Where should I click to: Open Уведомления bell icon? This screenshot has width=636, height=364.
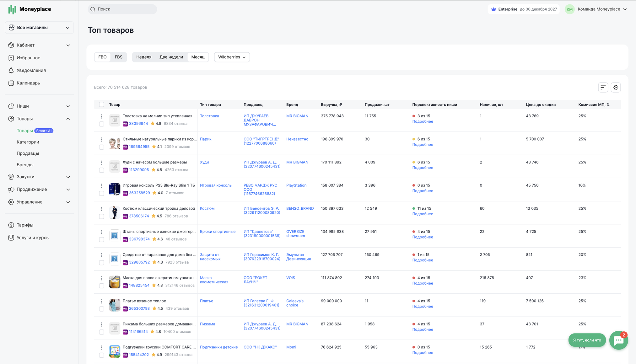pyautogui.click(x=11, y=70)
